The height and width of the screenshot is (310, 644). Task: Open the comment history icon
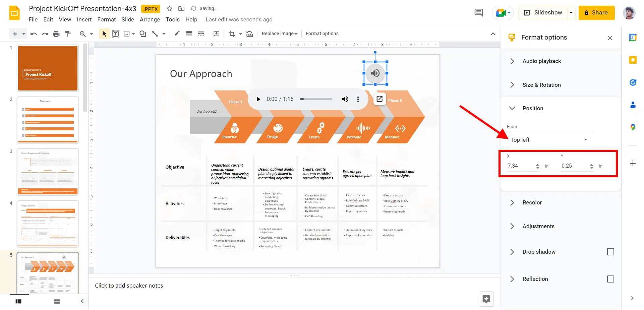point(478,13)
